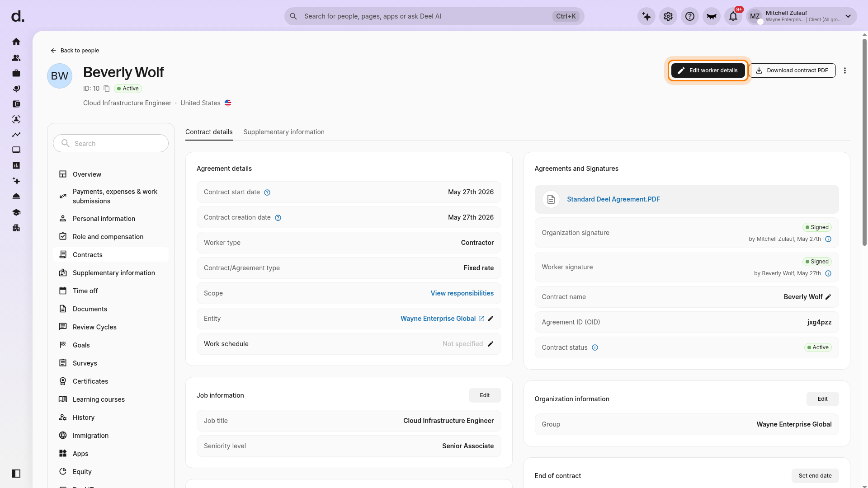Viewport: 868px width, 488px height.
Task: Click the Deel logo
Action: 18,16
